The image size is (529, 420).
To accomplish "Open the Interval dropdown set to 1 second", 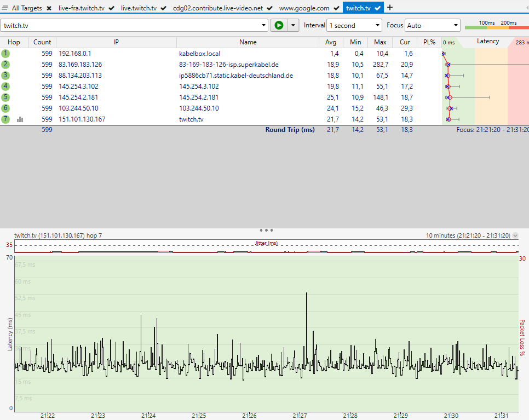I will [354, 25].
